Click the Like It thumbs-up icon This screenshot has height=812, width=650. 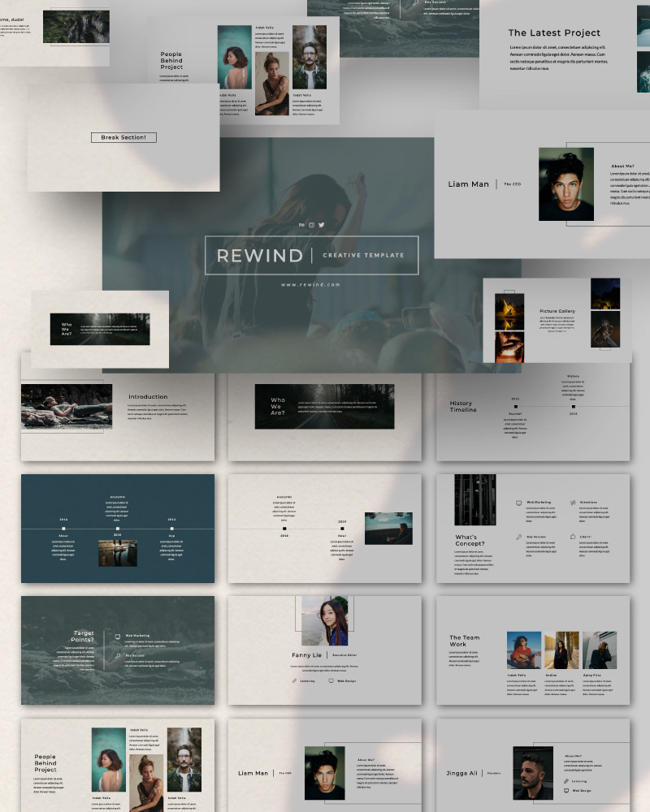click(x=572, y=536)
